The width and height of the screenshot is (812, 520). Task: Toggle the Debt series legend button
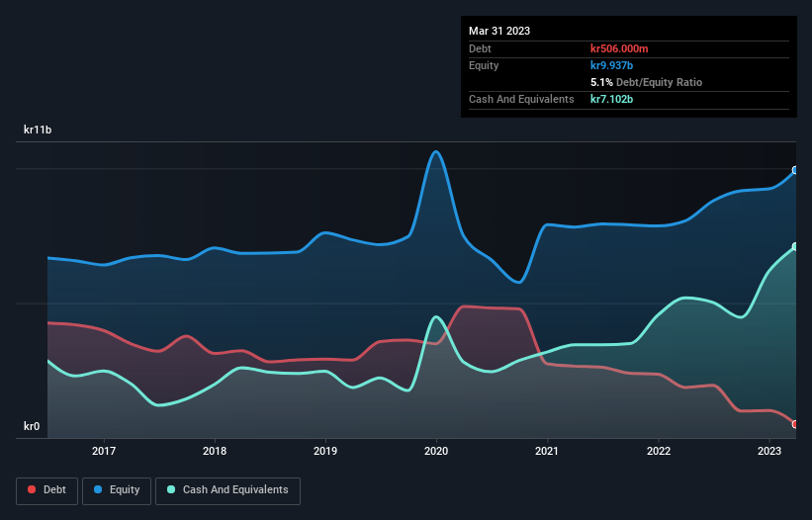click(x=47, y=490)
